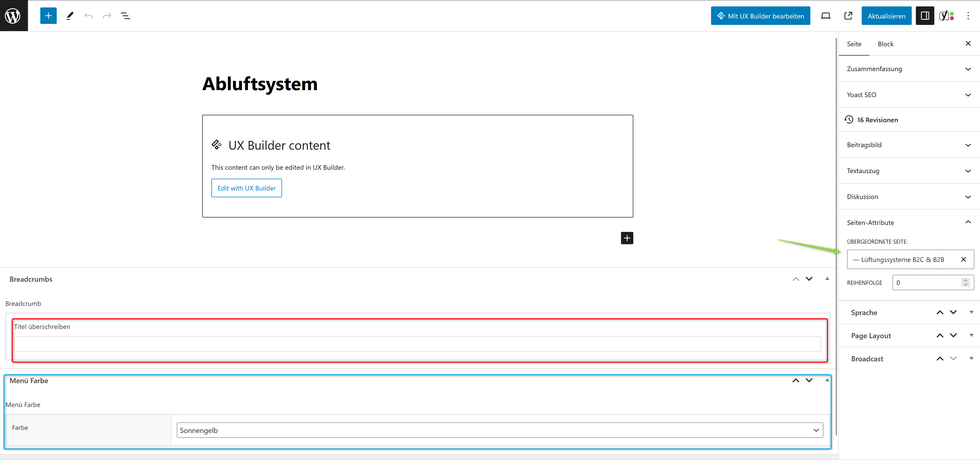The image size is (980, 463).
Task: Expand the Textauszug section
Action: click(909, 171)
